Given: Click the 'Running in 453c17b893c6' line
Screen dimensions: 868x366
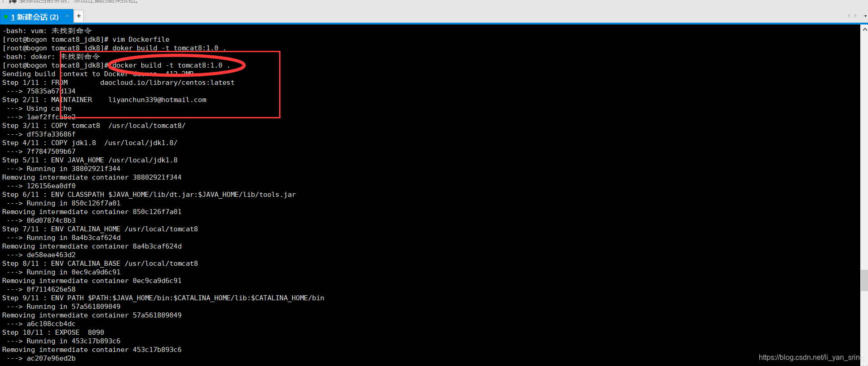Looking at the screenshot, I should coord(63,341).
